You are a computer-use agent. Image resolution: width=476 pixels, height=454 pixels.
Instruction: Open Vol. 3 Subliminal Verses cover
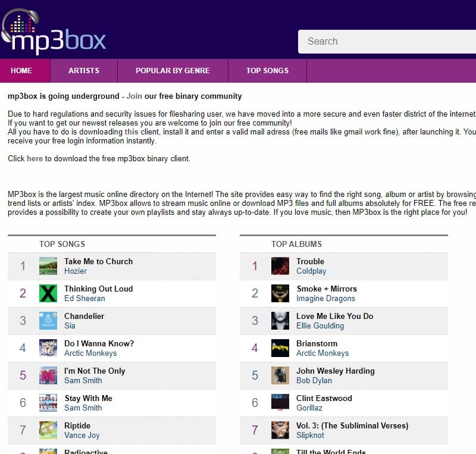coord(280,430)
